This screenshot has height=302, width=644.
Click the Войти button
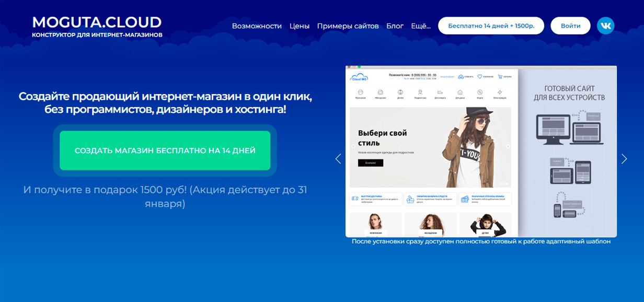coord(570,25)
